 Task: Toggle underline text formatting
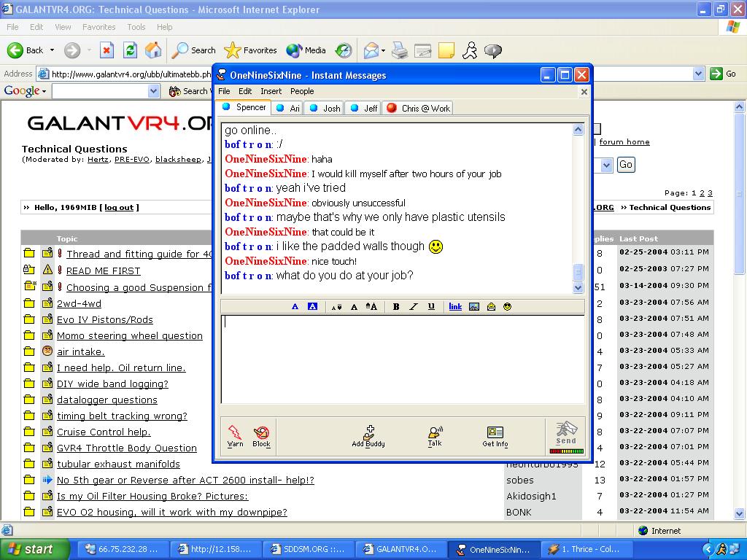[431, 307]
